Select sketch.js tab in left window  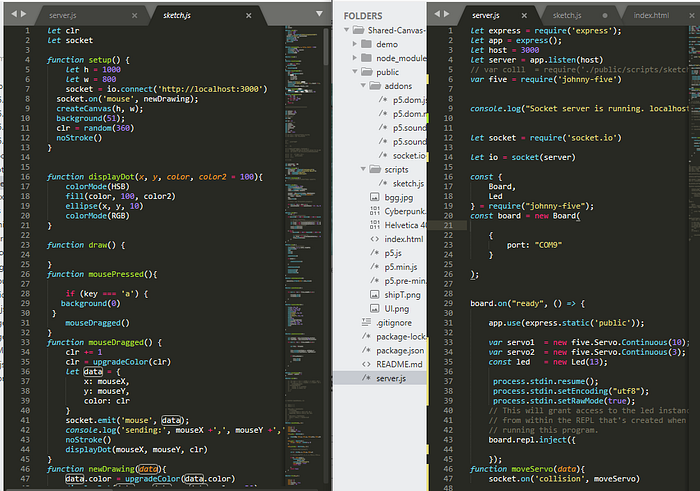(177, 16)
